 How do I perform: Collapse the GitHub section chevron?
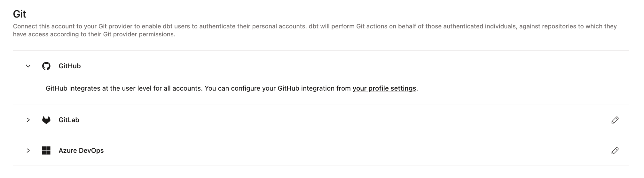[28, 66]
